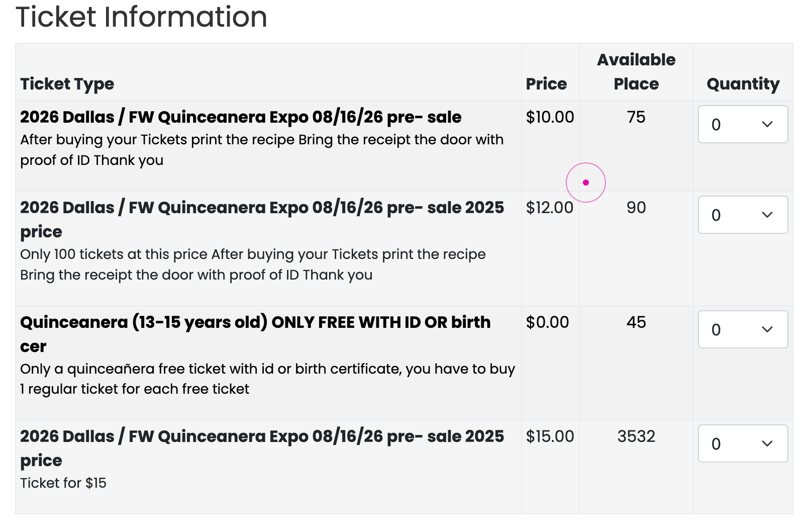Expand the quantity selector for the 2025 price $12.00 ticket

[x=743, y=215]
